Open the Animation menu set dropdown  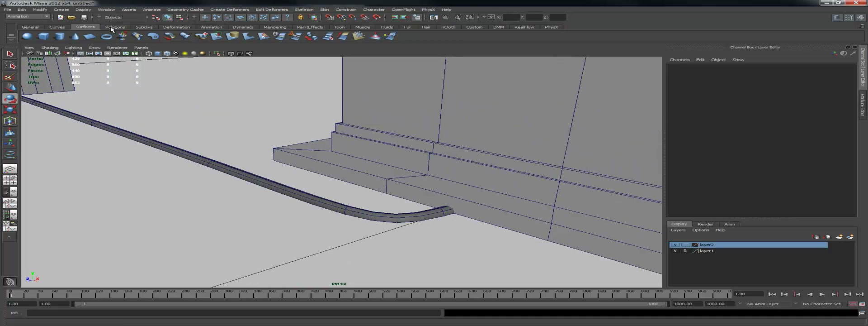(28, 17)
